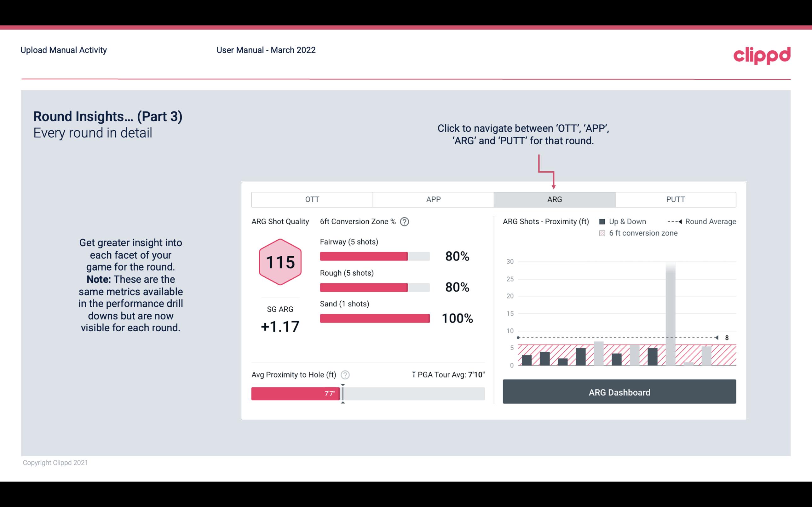Expand the SG ARG score details
This screenshot has width=812, height=507.
(280, 320)
